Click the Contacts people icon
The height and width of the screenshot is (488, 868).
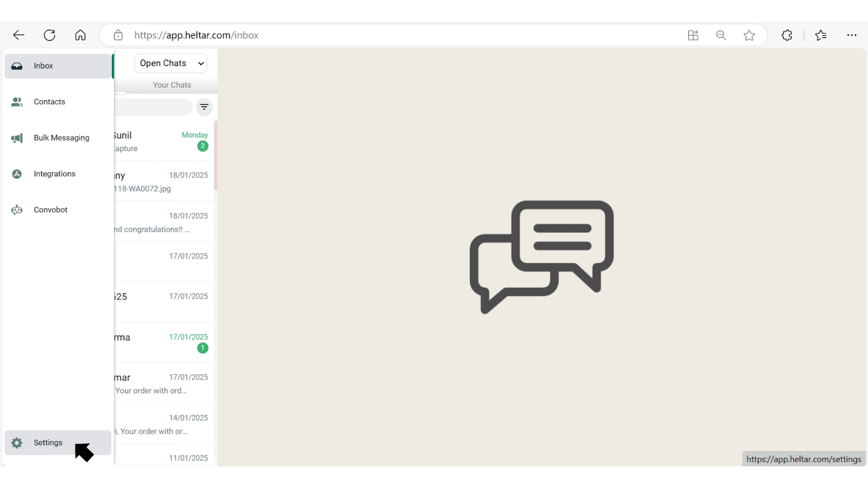17,102
